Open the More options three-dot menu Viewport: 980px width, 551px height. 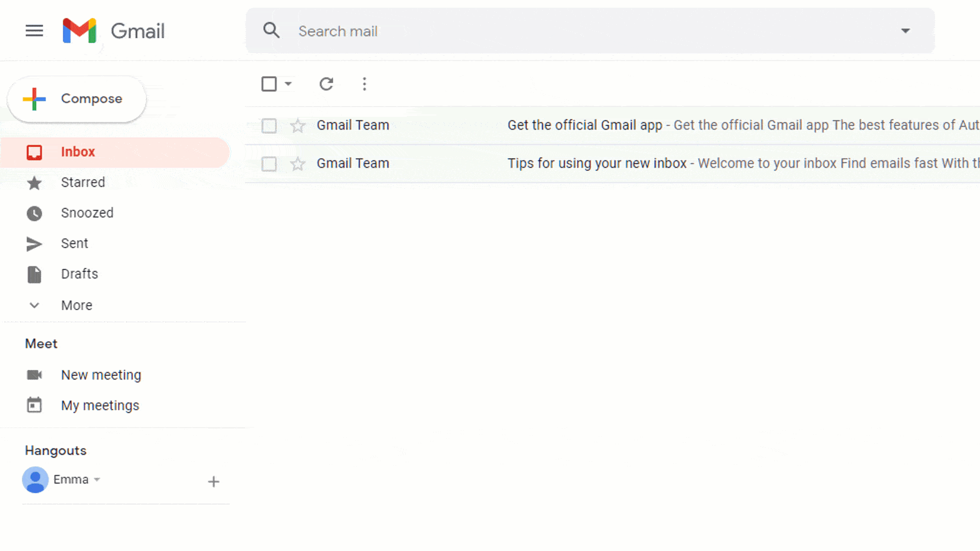[364, 84]
